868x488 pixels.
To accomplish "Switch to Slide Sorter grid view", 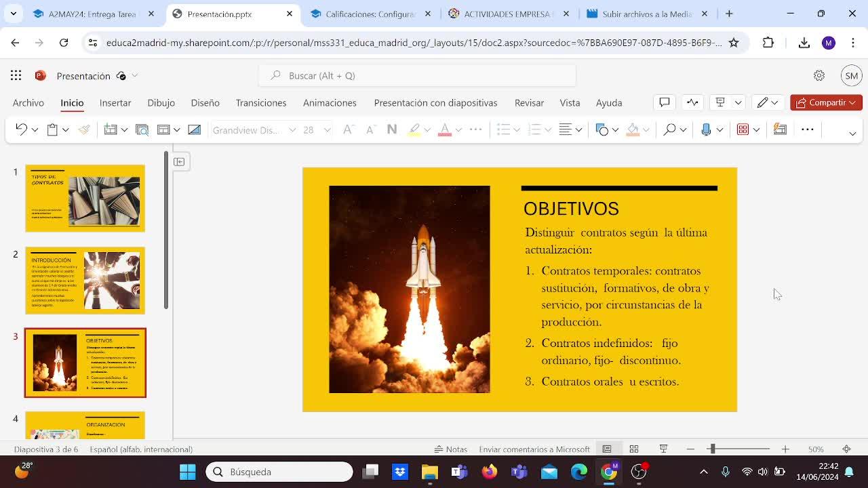I will coord(634,449).
